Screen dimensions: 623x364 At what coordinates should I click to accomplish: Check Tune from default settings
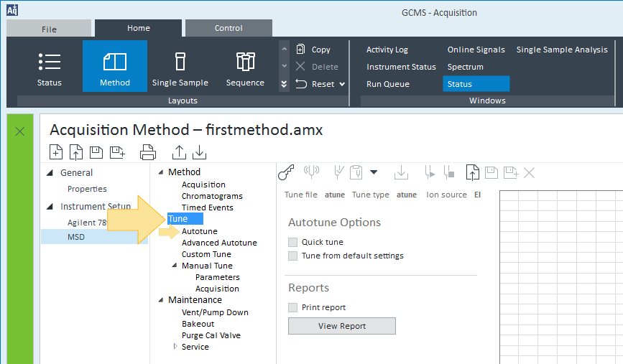[x=293, y=256]
